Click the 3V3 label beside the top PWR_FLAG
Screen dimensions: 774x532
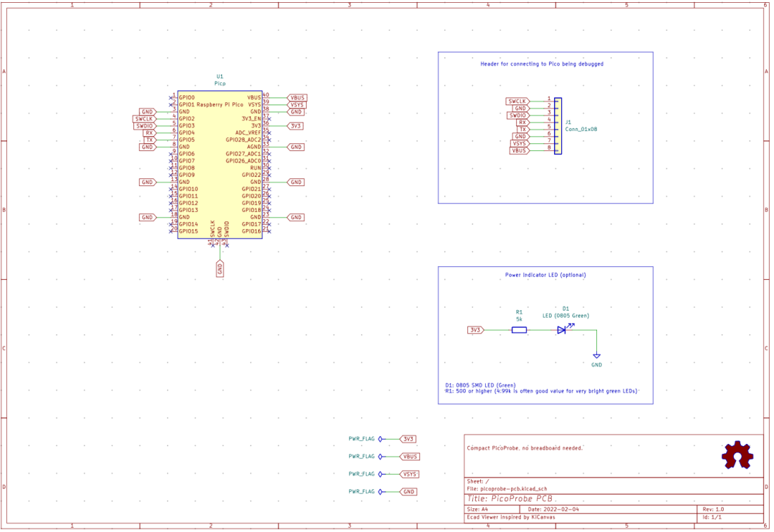click(408, 439)
